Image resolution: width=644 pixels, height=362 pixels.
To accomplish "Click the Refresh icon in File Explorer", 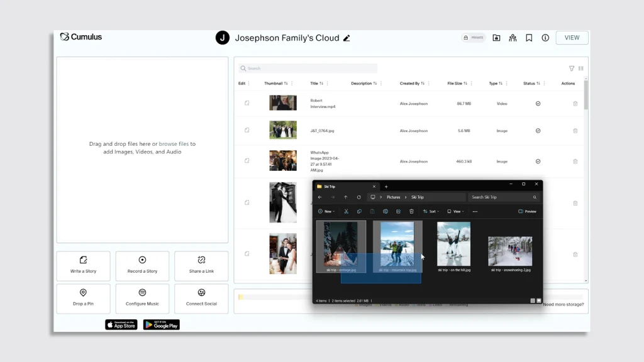I will click(x=358, y=197).
